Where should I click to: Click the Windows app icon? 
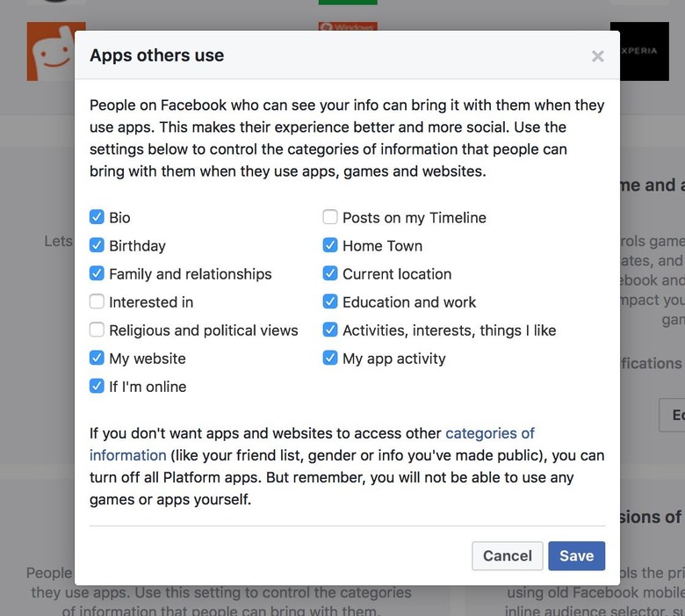(348, 27)
